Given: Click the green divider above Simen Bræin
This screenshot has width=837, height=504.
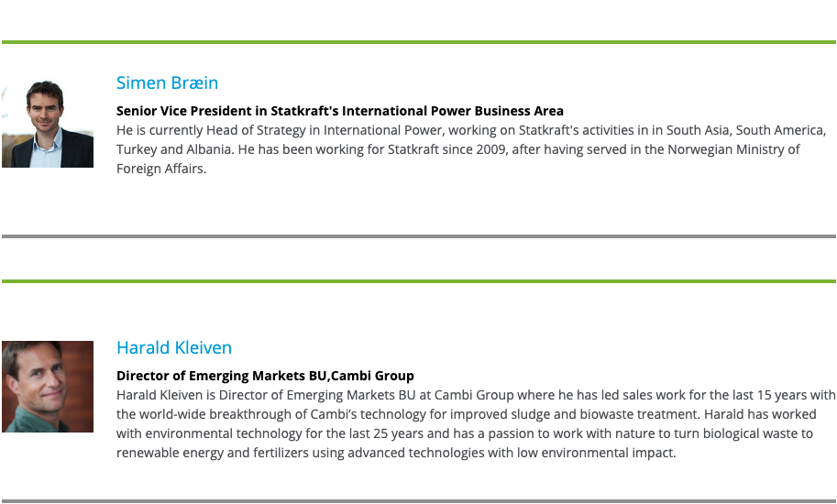Looking at the screenshot, I should tap(418, 42).
